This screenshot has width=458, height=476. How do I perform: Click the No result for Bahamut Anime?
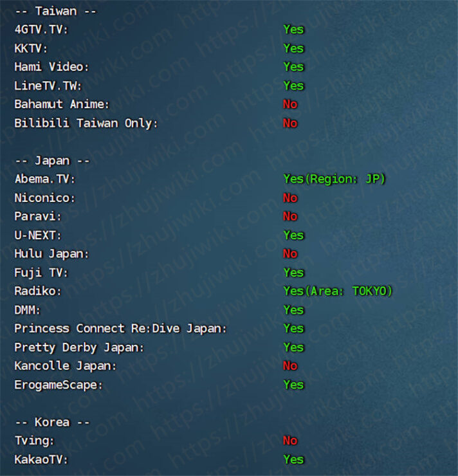click(x=290, y=104)
